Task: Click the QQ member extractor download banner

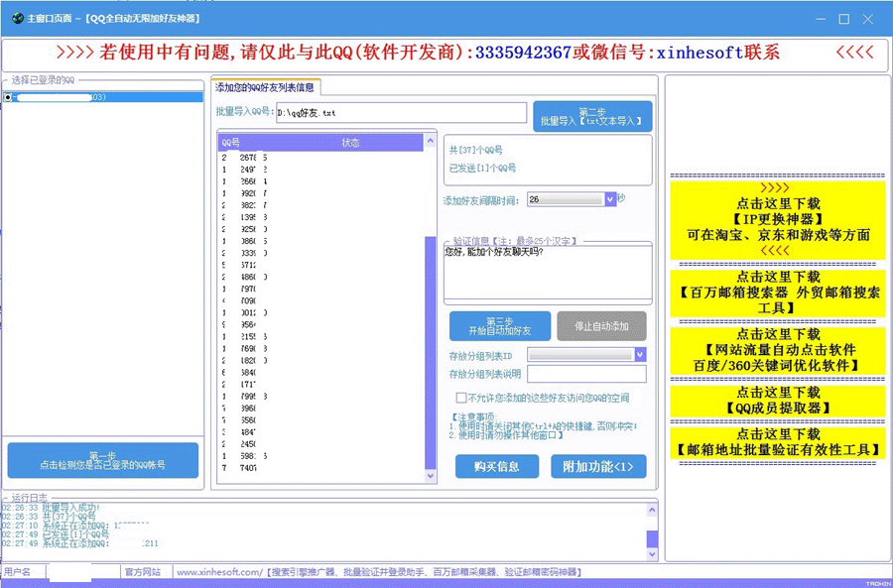Action: 778,401
